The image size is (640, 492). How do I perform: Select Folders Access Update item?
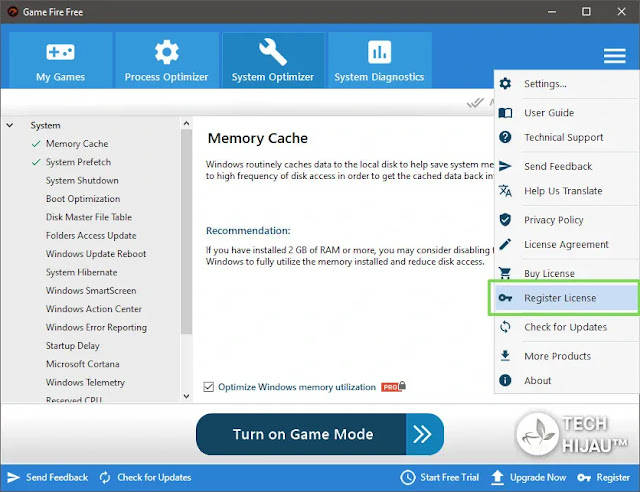[x=91, y=236]
